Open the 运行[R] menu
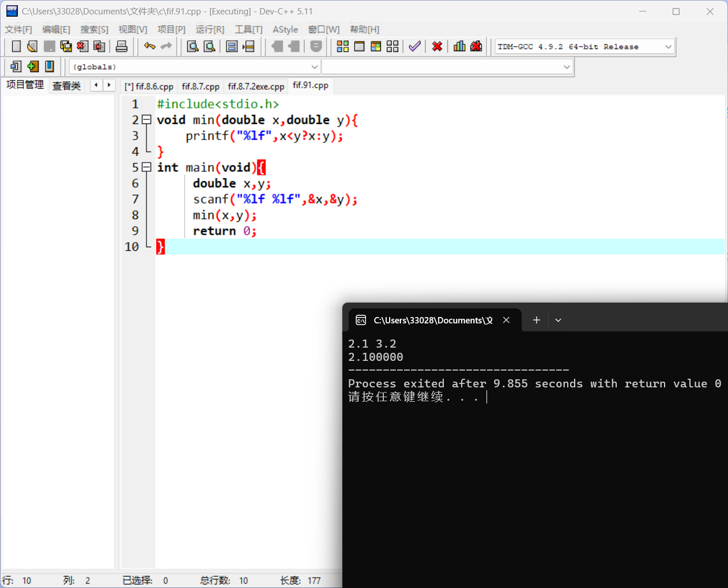The width and height of the screenshot is (728, 588). coord(210,29)
